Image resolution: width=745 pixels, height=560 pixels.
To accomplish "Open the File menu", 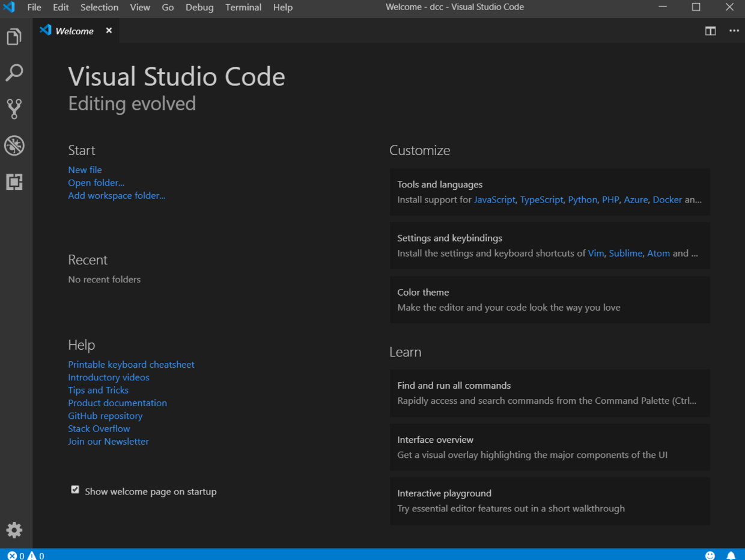I will click(x=34, y=7).
